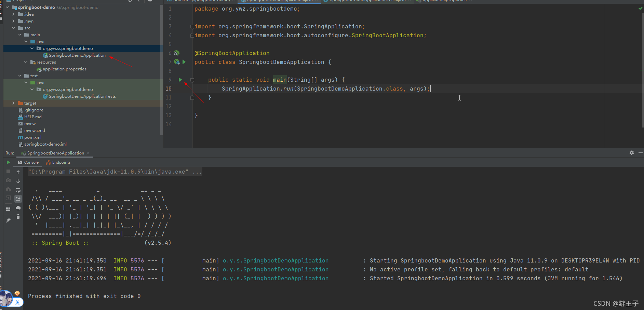Click the 'main' method name in editor

tap(280, 80)
